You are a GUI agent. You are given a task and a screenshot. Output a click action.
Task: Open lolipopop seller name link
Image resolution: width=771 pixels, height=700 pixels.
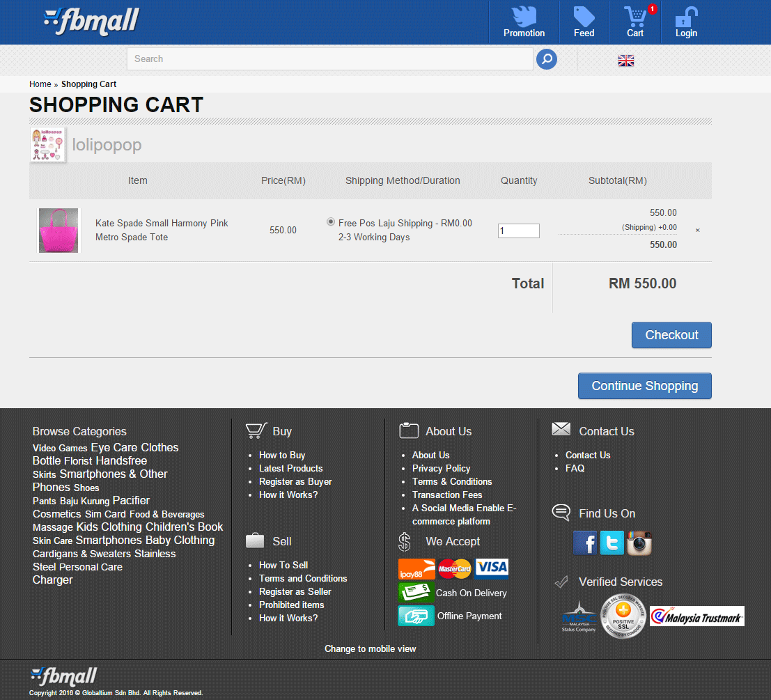pyautogui.click(x=107, y=144)
